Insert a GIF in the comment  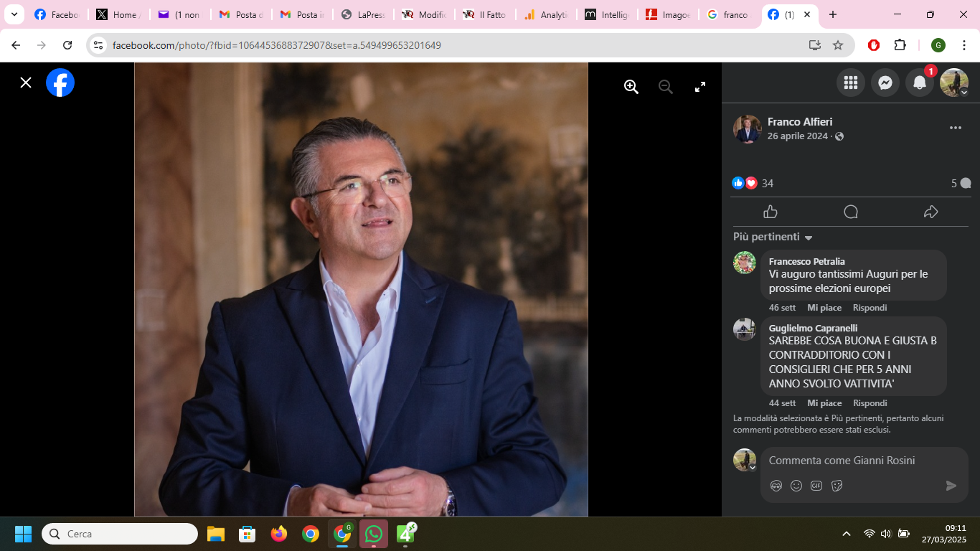pyautogui.click(x=816, y=486)
